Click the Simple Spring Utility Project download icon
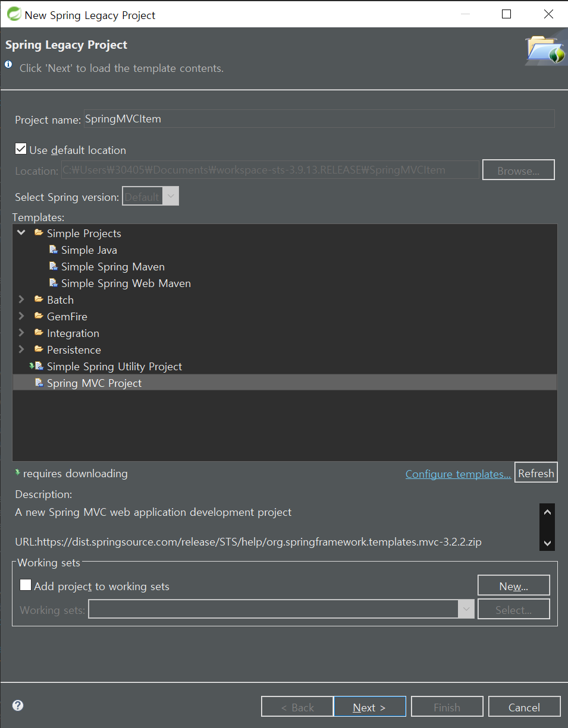 click(36, 366)
